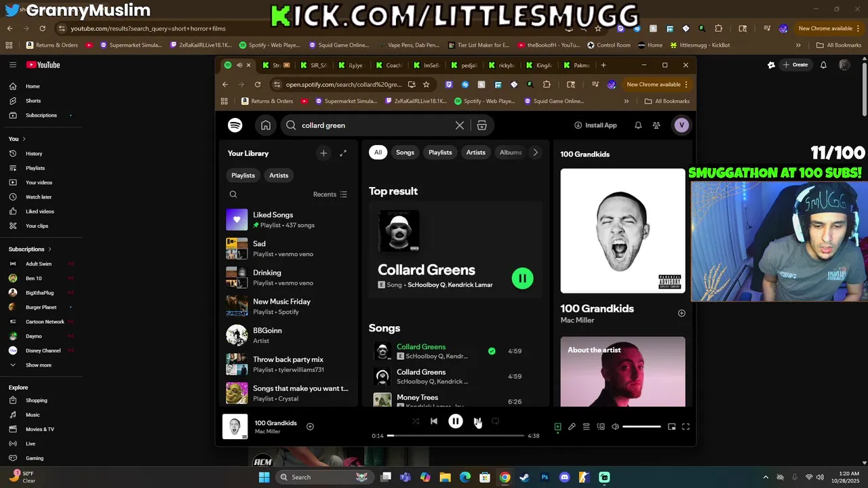Click the YouTube logo

point(43,65)
